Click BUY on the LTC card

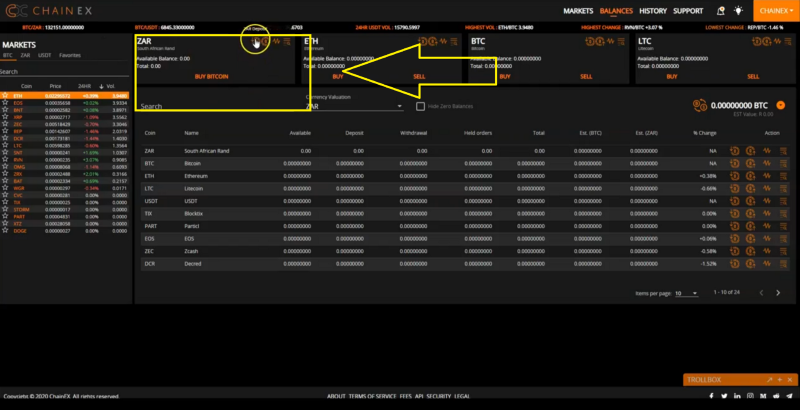pyautogui.click(x=672, y=76)
